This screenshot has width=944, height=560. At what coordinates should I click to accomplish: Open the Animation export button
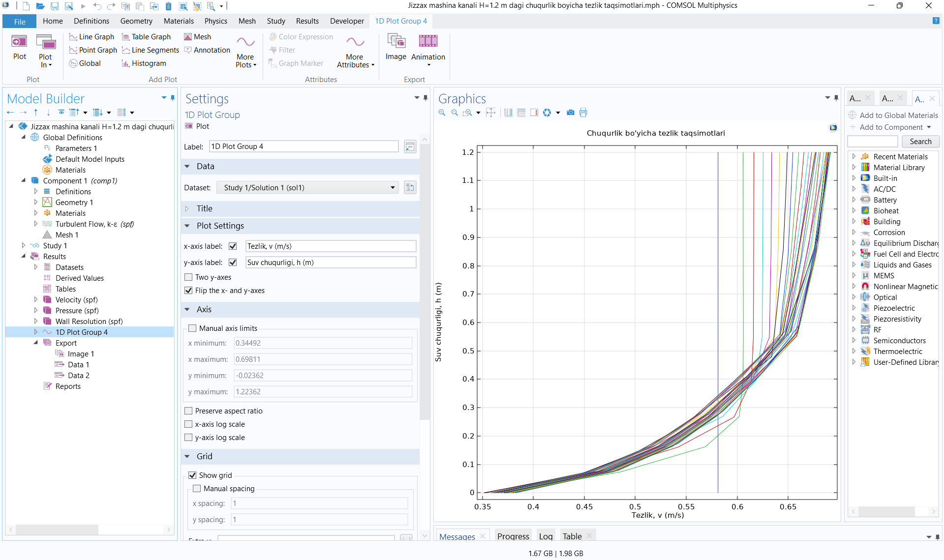(428, 51)
